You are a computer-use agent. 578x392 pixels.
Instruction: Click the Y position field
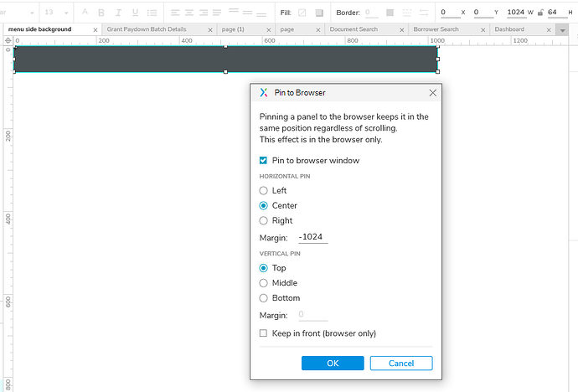point(483,13)
